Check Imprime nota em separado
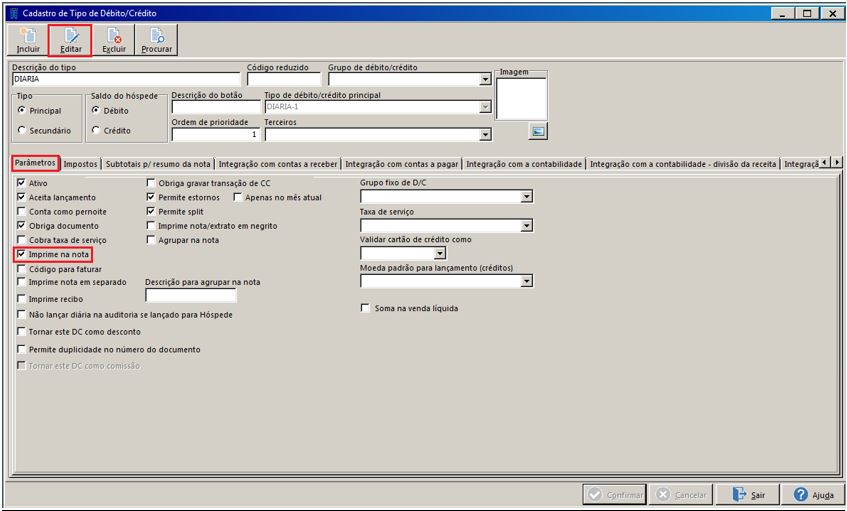The height and width of the screenshot is (511, 847). (x=22, y=282)
